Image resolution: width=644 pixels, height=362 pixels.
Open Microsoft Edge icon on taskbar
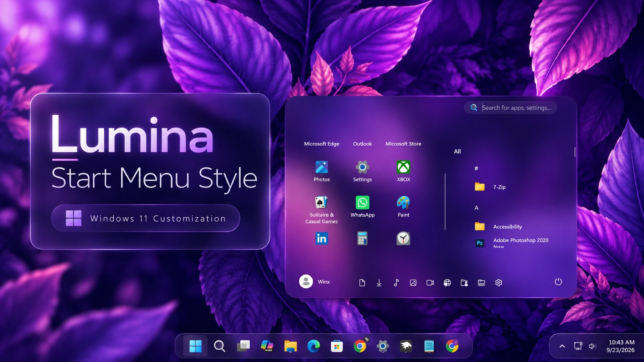pyautogui.click(x=314, y=346)
